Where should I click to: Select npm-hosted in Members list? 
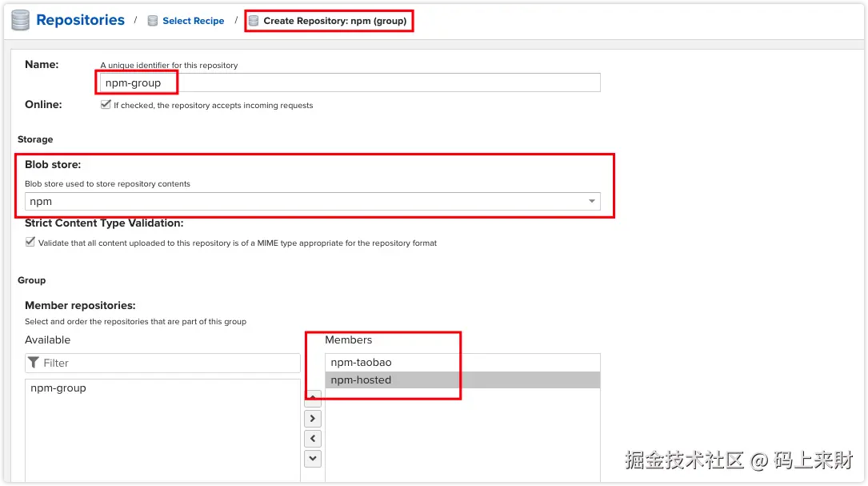click(x=462, y=380)
